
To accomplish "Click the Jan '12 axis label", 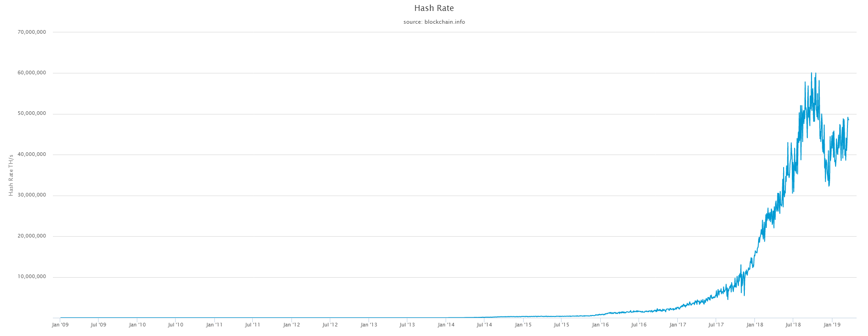I will [291, 325].
